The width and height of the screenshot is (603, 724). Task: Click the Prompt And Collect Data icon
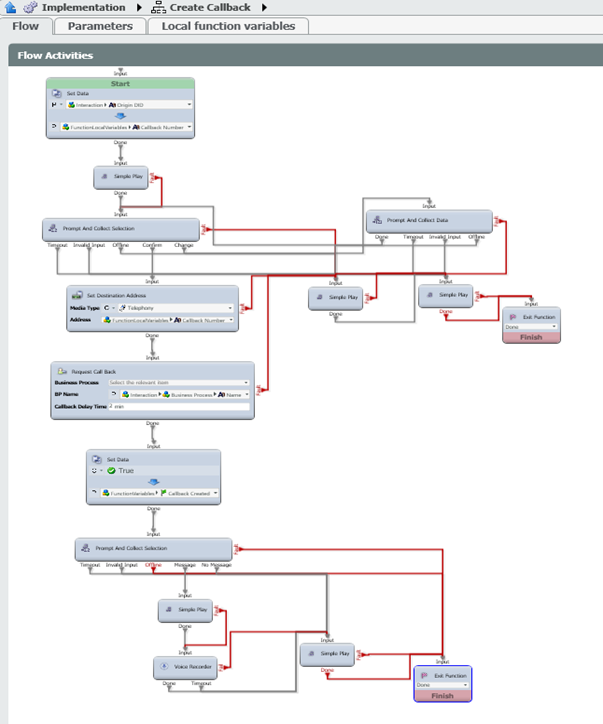pyautogui.click(x=376, y=219)
